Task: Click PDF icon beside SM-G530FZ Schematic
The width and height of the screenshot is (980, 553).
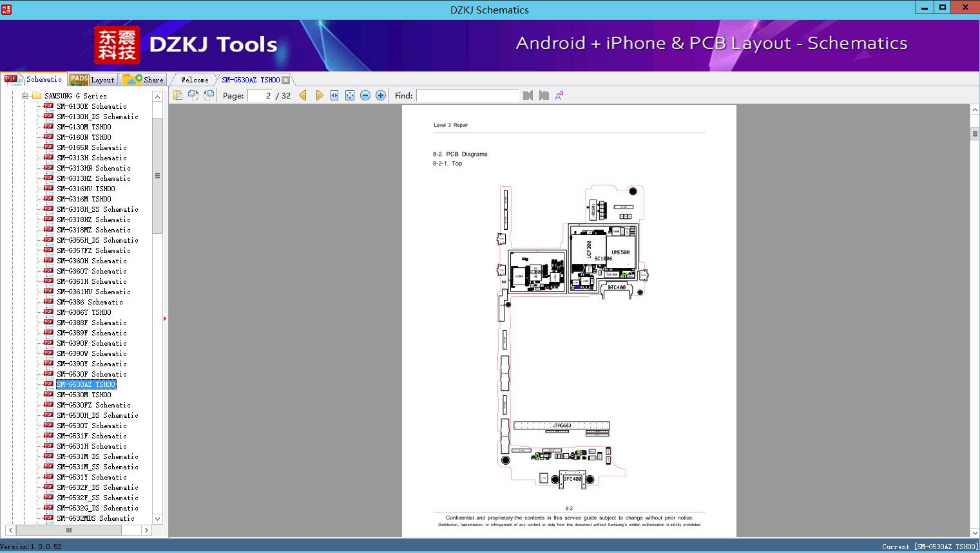Action: click(x=48, y=405)
